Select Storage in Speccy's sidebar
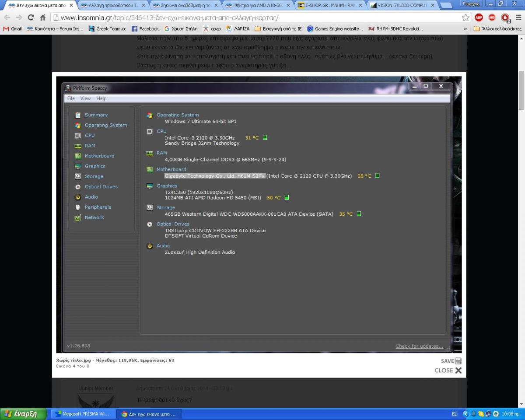The image size is (525, 420). [94, 176]
